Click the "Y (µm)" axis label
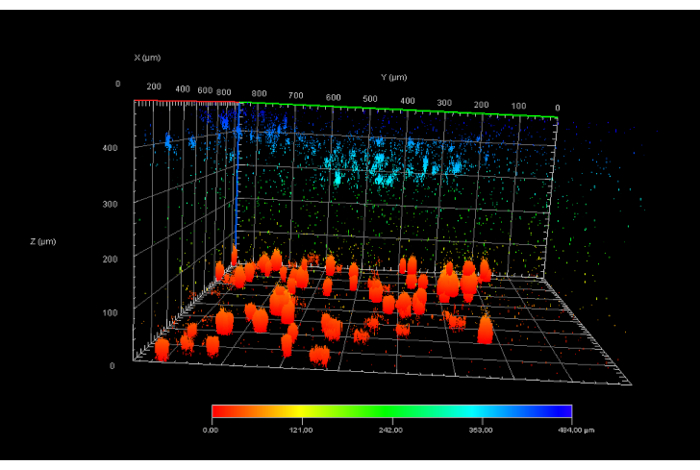Viewport: 700px width, 470px height. [394, 77]
